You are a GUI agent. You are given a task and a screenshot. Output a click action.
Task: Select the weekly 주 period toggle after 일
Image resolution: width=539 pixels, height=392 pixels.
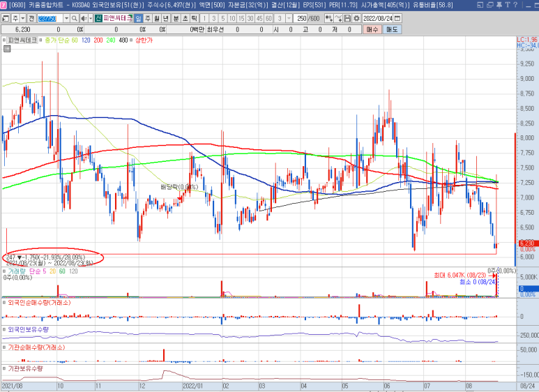(x=147, y=18)
